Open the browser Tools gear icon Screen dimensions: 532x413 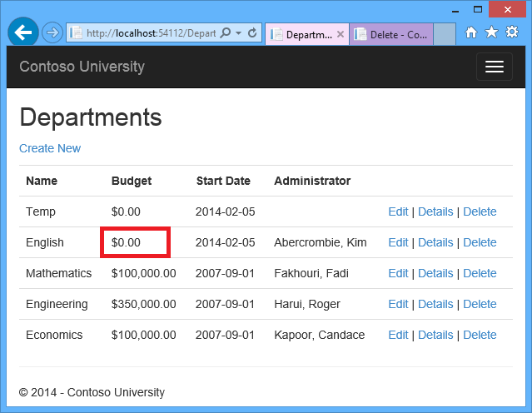click(512, 32)
